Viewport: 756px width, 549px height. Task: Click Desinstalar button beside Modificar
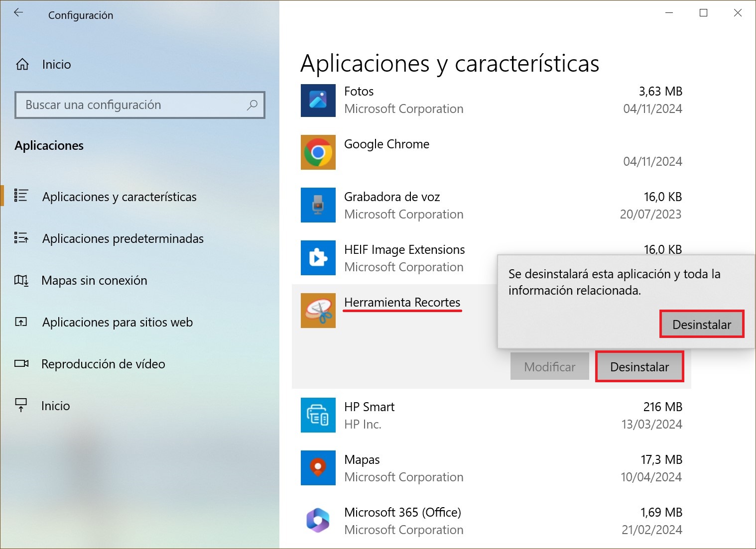click(639, 366)
